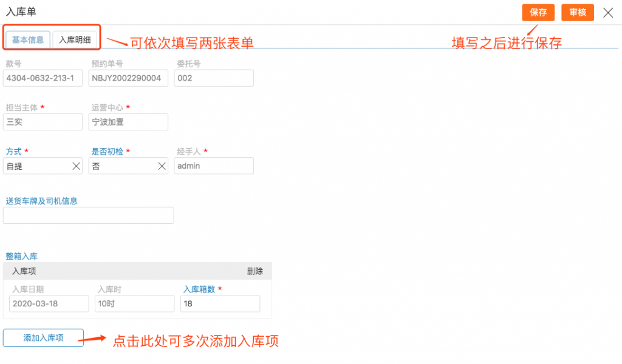
Task: Click the 担当主体 field showing 三实
Action: tap(43, 122)
